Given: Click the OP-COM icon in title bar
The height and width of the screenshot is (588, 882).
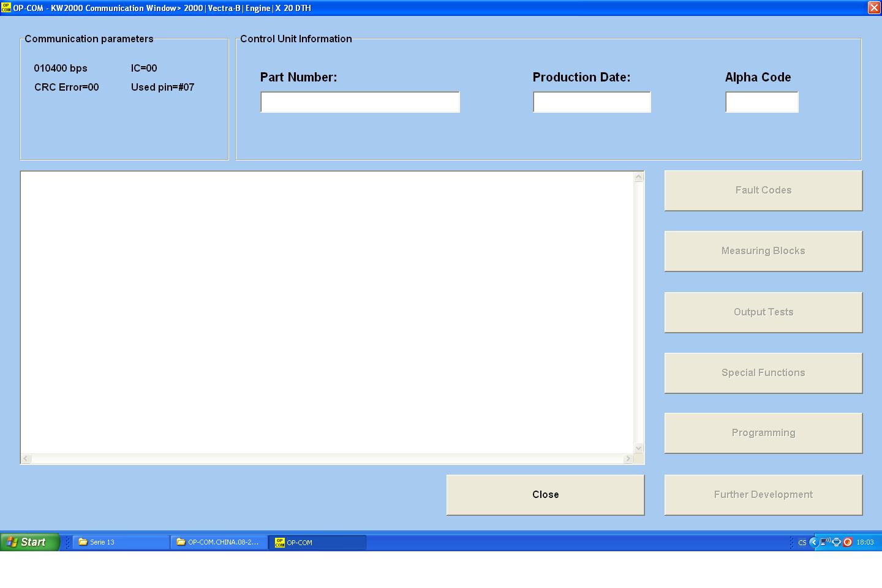Looking at the screenshot, I should click(6, 8).
